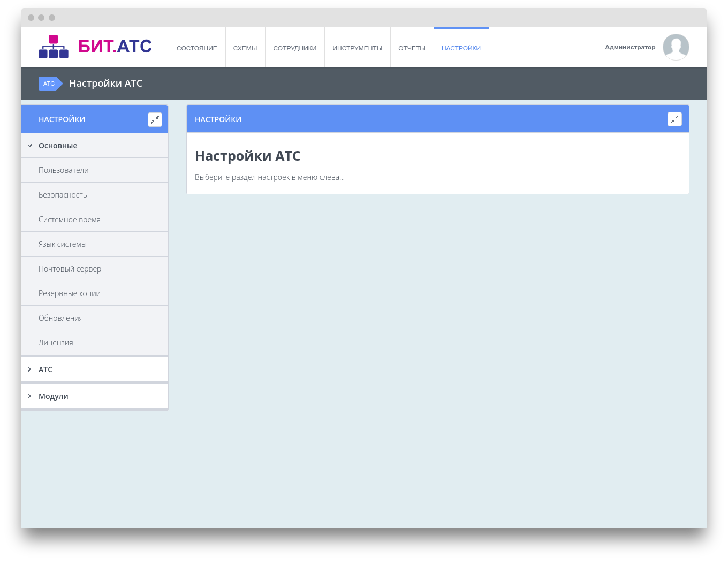Collapse the main Настройки content panel
This screenshot has height=565, width=728.
pos(674,119)
